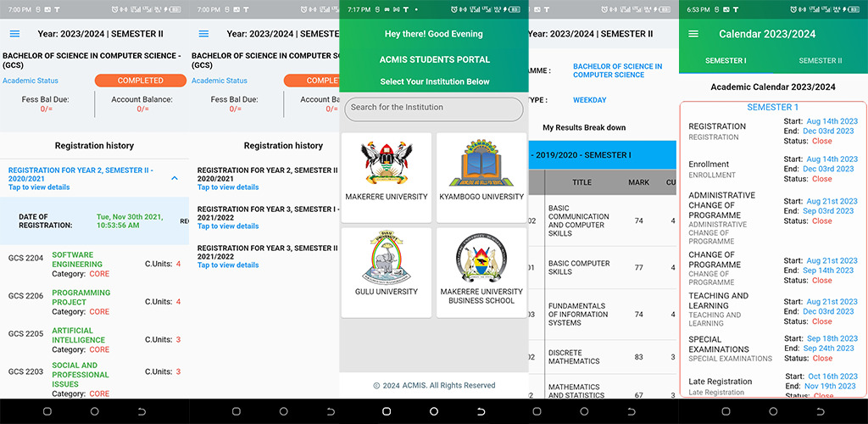The image size is (868, 424).
Task: Tap the fully visible orange COMPLETED button
Action: 141,81
